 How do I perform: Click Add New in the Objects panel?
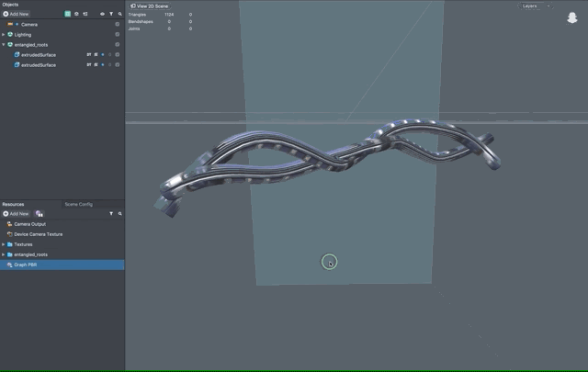click(17, 14)
